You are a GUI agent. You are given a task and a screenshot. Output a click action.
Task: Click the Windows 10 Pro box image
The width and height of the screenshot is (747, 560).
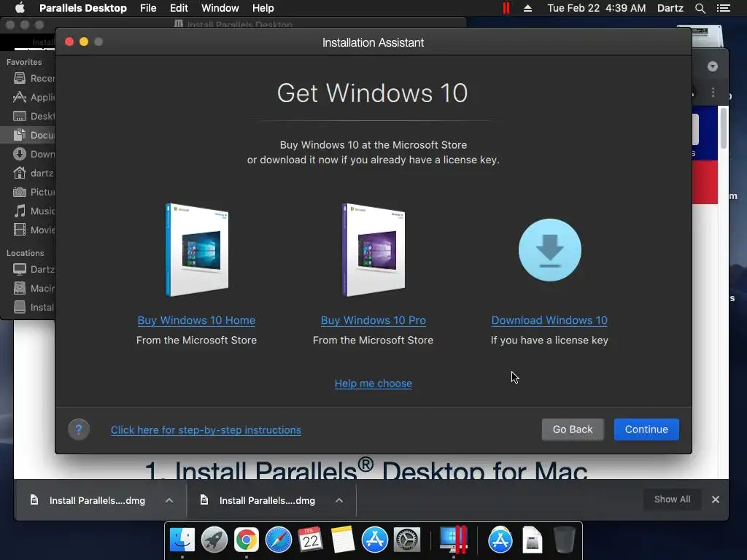click(x=373, y=249)
